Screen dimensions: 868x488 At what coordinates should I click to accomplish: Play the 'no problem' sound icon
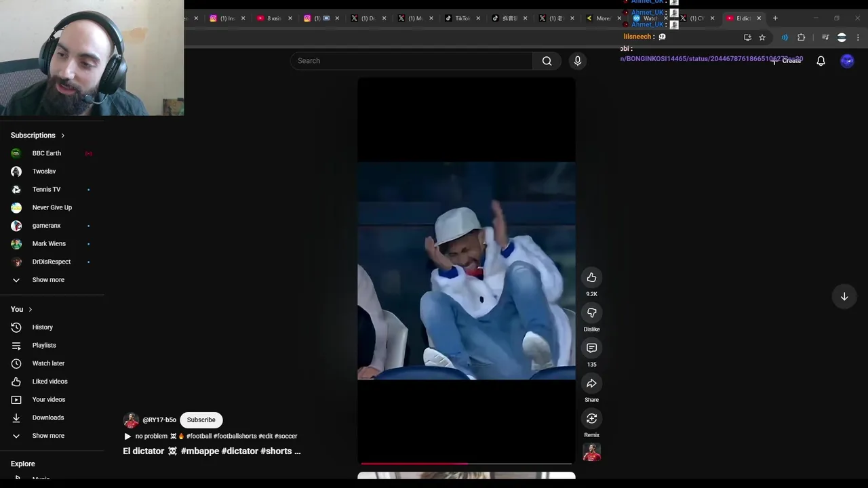[x=127, y=436]
